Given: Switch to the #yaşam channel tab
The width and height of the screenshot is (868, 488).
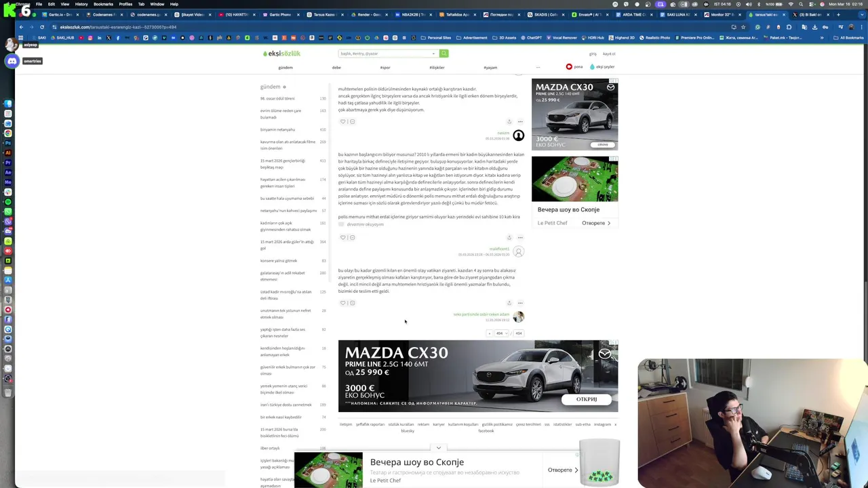Looking at the screenshot, I should 490,67.
